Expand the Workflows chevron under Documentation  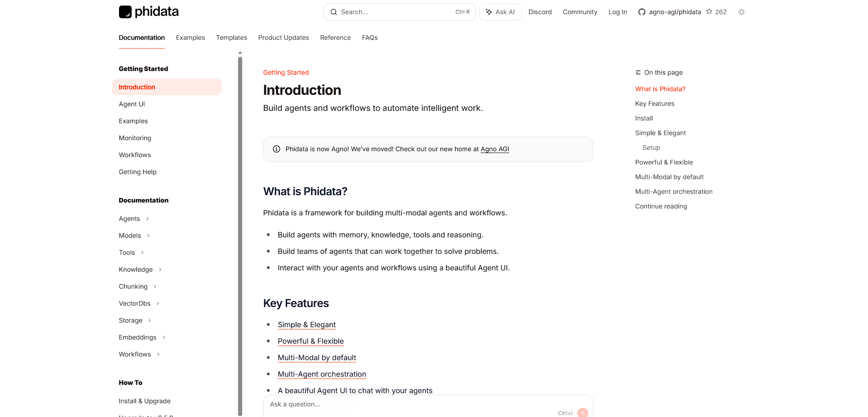pyautogui.click(x=158, y=355)
